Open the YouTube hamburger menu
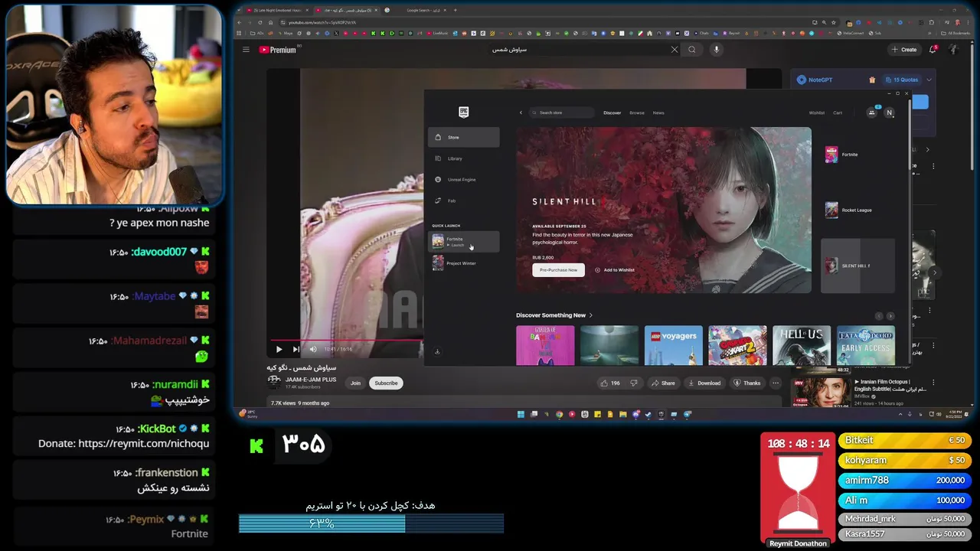Image resolution: width=980 pixels, height=551 pixels. [246, 50]
